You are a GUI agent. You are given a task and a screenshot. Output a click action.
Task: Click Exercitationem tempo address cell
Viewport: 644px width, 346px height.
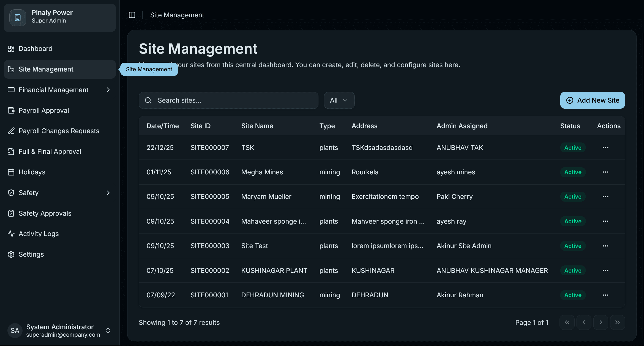pyautogui.click(x=385, y=197)
